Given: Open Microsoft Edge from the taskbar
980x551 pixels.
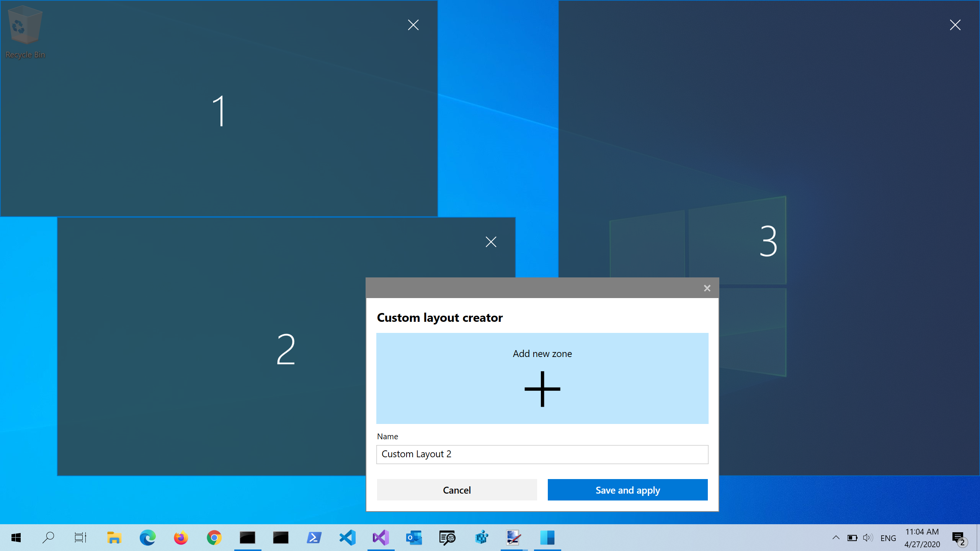Looking at the screenshot, I should tap(148, 537).
